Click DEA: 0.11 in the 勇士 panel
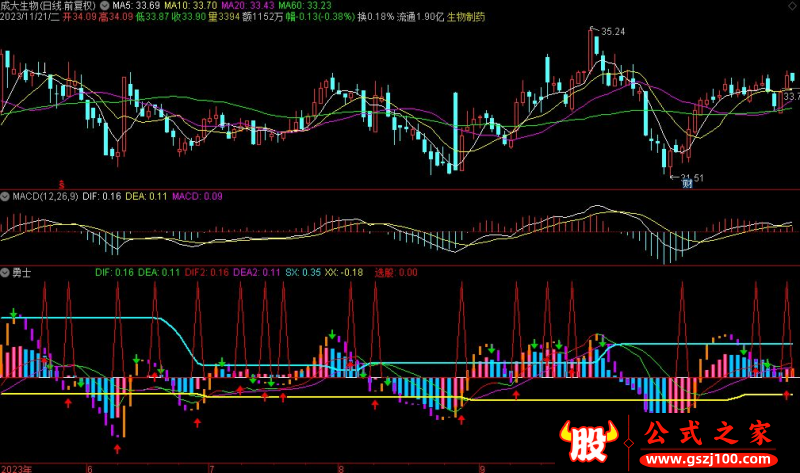The height and width of the screenshot is (473, 800). 159,272
